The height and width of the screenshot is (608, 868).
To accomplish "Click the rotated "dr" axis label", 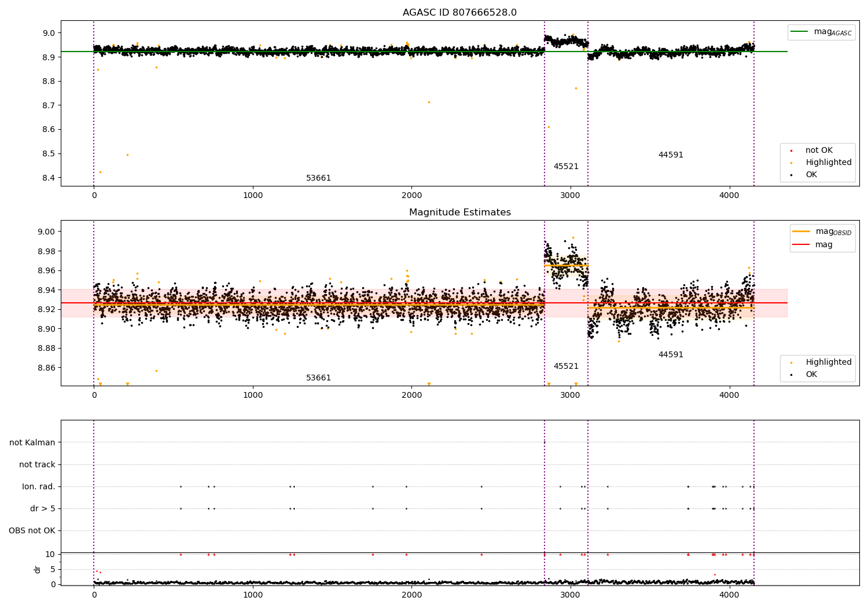I will (x=38, y=569).
